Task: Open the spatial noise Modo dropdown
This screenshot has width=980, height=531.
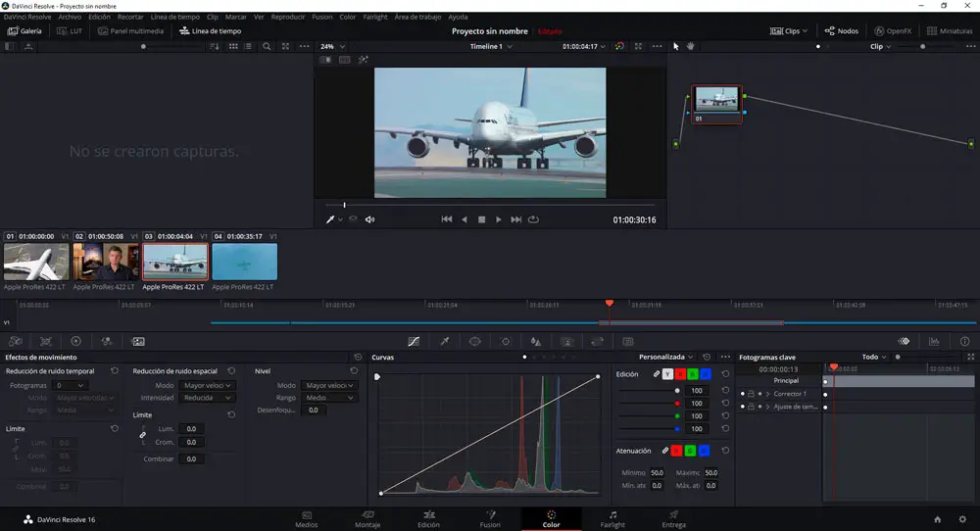Action: click(x=208, y=385)
